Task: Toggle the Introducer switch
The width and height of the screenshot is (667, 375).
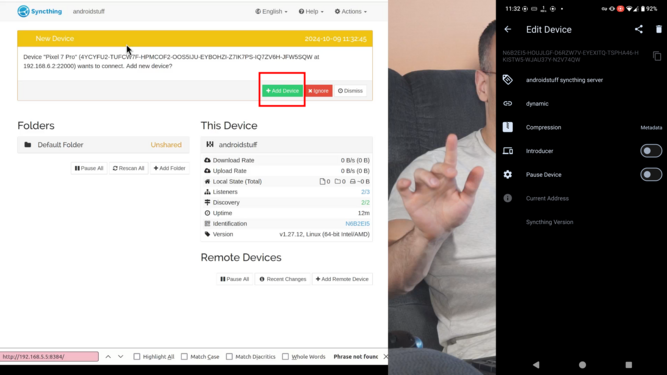Action: click(x=651, y=151)
